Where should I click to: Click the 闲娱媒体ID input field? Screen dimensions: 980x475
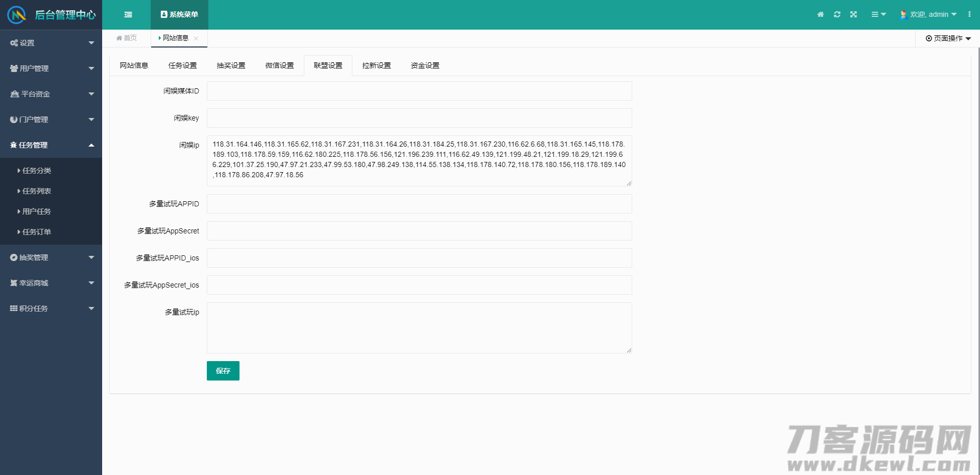tap(419, 91)
